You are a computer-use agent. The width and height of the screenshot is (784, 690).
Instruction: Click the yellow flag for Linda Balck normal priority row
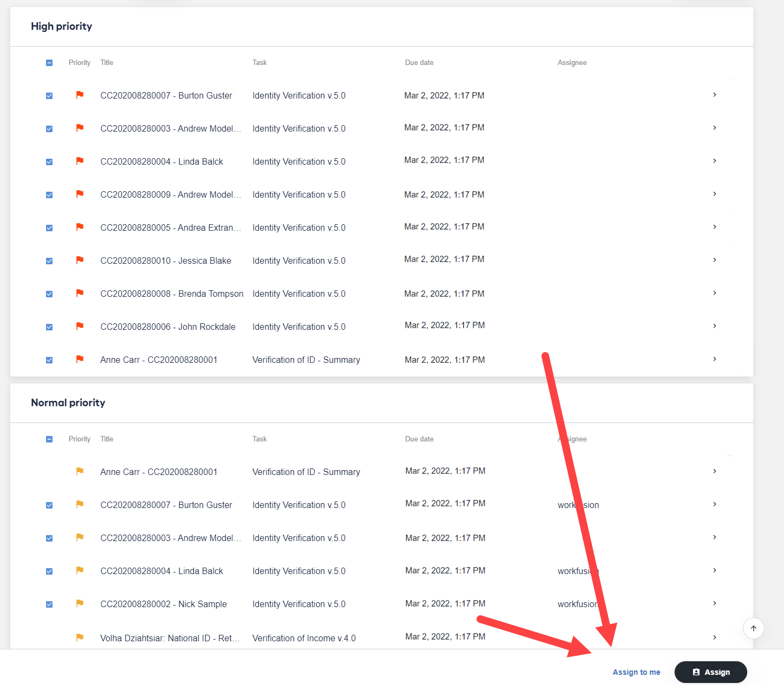80,570
